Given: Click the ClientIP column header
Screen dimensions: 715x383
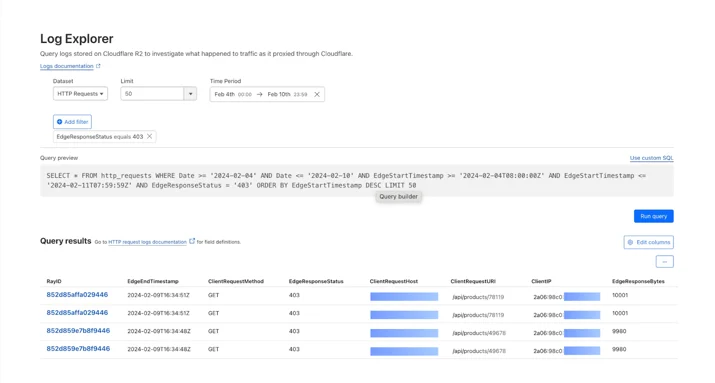Looking at the screenshot, I should pyautogui.click(x=541, y=281).
